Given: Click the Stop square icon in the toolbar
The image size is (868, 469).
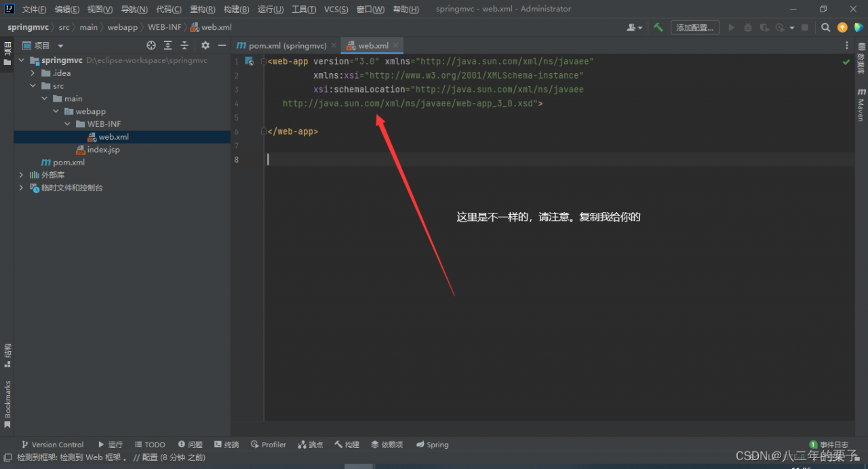Looking at the screenshot, I should pyautogui.click(x=805, y=28).
